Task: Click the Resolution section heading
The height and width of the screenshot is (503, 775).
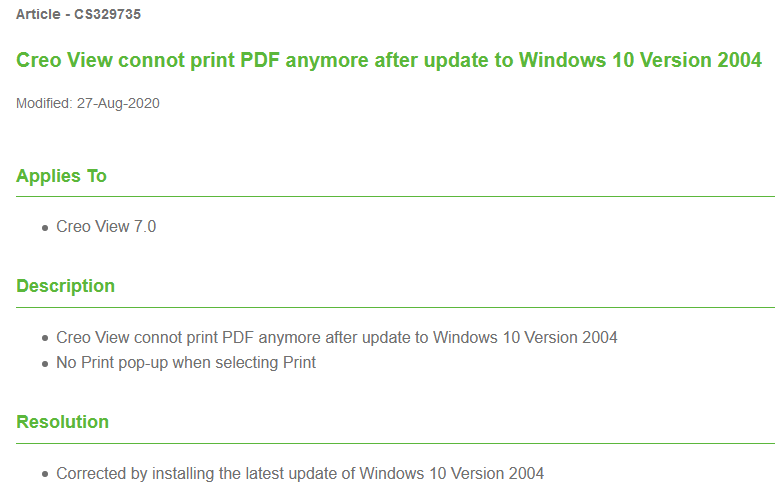Action: [x=62, y=422]
